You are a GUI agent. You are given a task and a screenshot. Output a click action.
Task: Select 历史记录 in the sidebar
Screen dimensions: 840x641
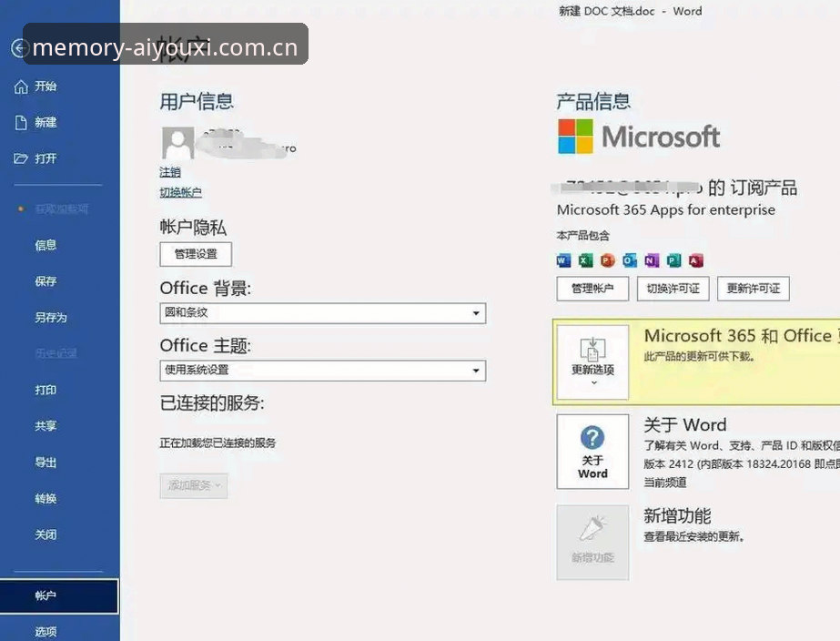coord(56,353)
